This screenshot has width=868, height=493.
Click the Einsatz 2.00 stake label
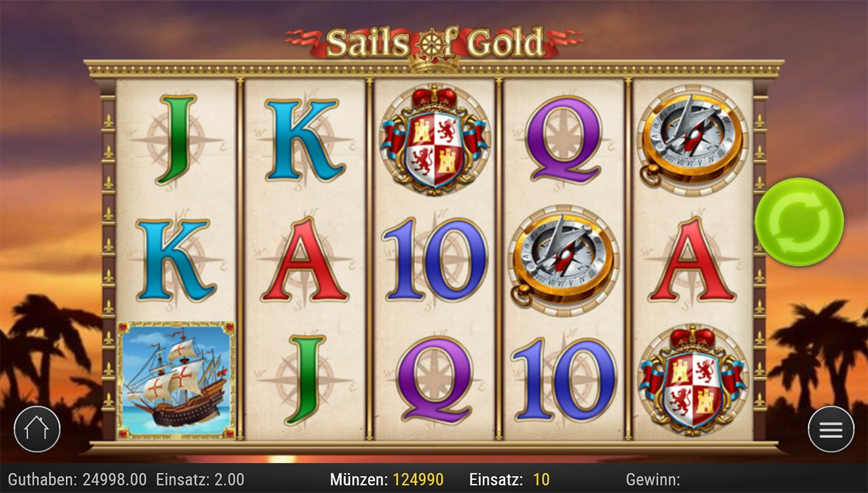point(200,479)
